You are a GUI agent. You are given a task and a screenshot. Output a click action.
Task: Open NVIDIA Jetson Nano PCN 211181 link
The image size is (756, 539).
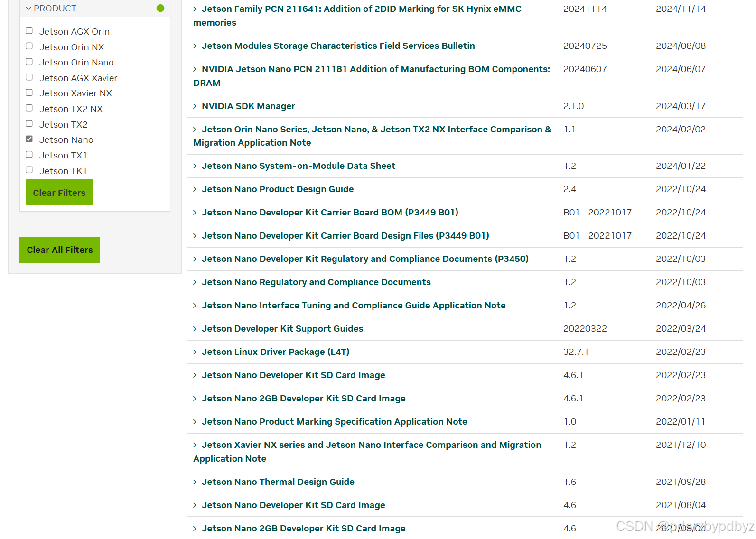click(372, 76)
